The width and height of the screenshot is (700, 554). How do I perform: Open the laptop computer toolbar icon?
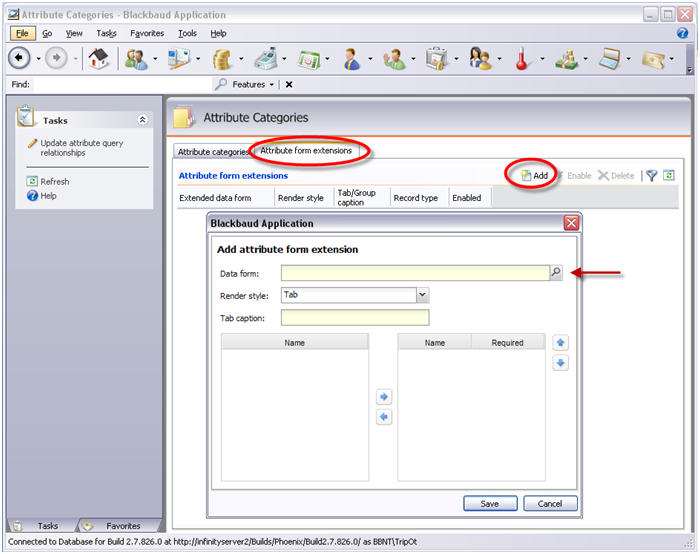[x=609, y=59]
